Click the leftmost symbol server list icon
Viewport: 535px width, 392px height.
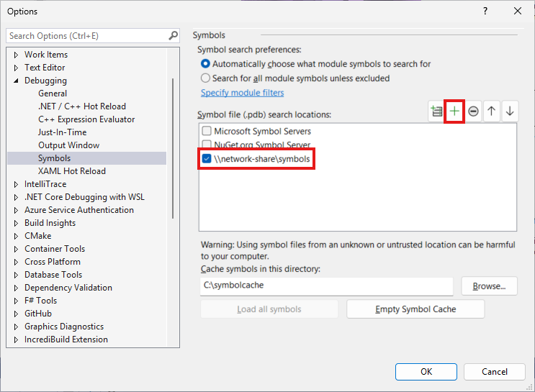pos(436,111)
